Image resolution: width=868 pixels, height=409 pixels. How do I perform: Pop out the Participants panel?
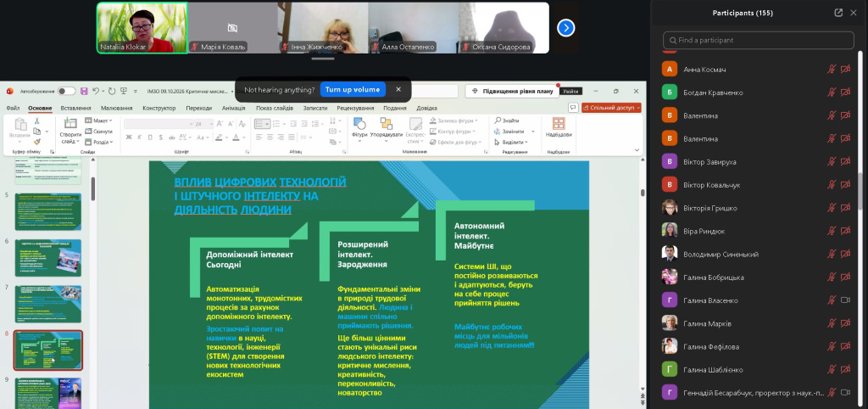838,13
